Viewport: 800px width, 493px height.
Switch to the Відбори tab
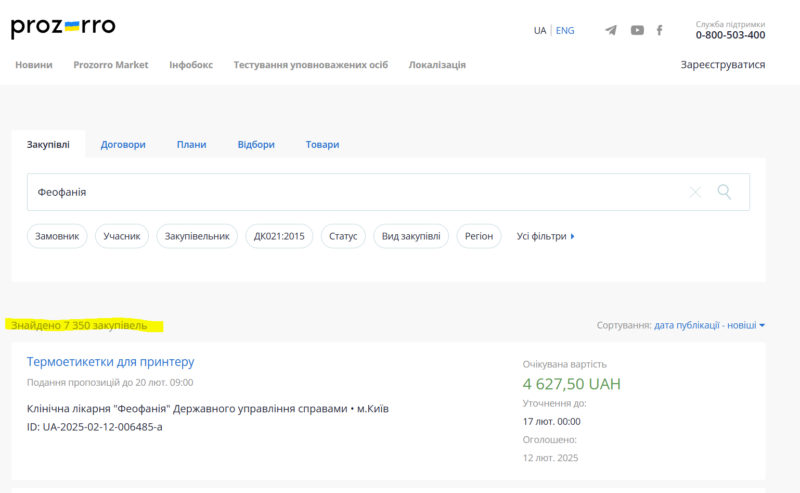click(x=256, y=144)
